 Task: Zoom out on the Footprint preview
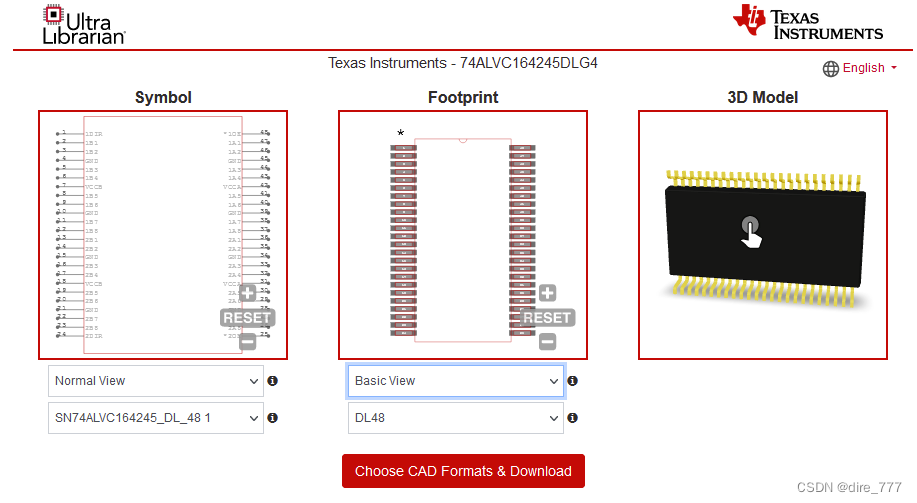click(547, 342)
